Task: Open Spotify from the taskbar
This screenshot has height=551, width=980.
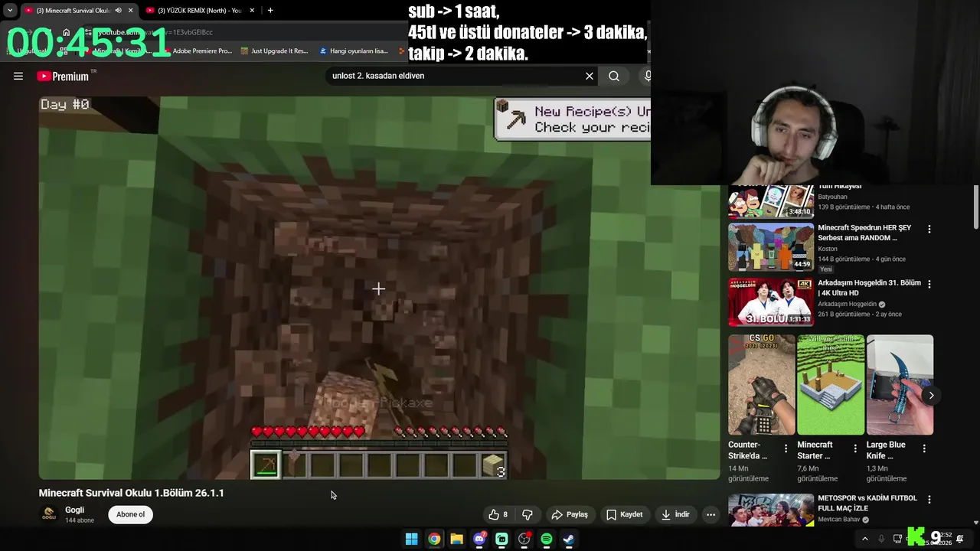Action: coord(547,539)
